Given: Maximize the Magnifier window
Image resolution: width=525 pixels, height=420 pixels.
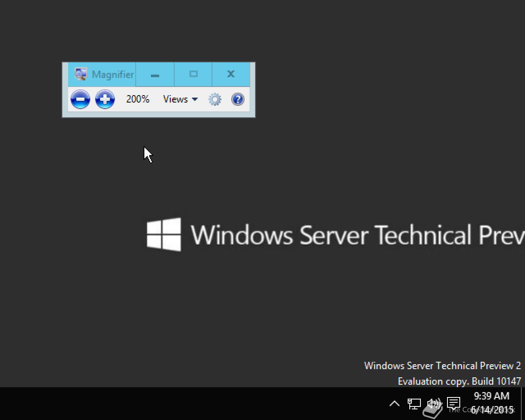Looking at the screenshot, I should 193,75.
